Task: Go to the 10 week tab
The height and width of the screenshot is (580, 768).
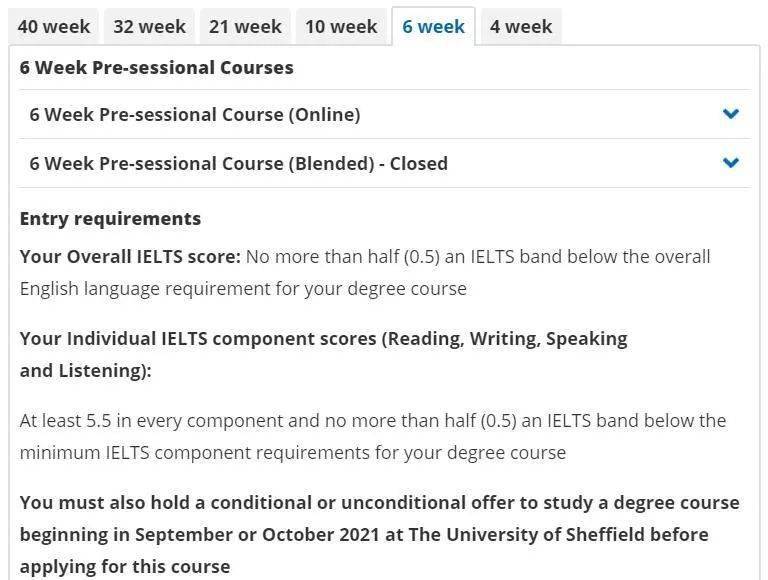Action: (x=341, y=26)
